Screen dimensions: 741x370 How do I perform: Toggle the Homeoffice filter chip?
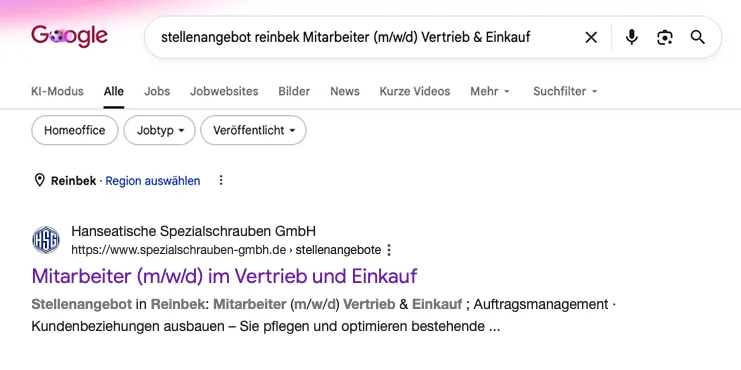coord(75,130)
